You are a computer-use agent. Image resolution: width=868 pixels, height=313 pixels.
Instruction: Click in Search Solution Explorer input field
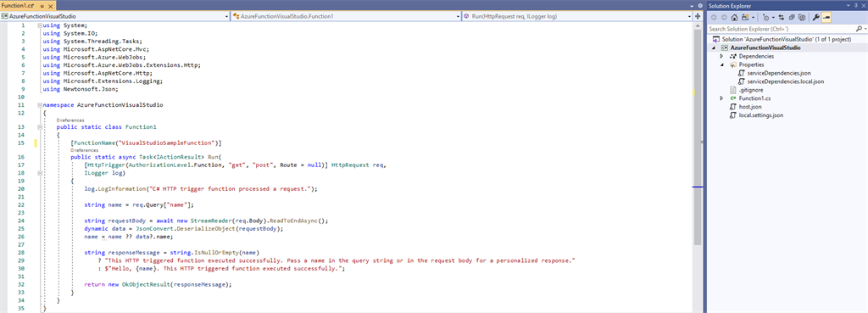tap(780, 29)
